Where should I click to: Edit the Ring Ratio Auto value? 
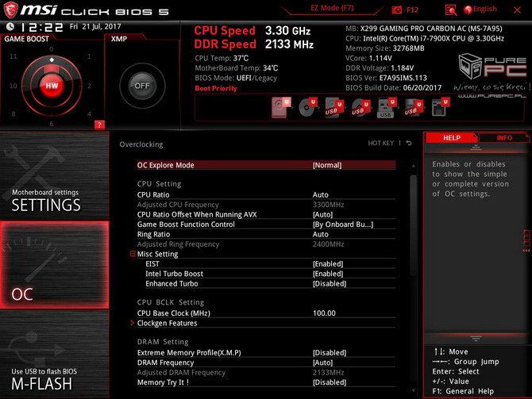320,234
